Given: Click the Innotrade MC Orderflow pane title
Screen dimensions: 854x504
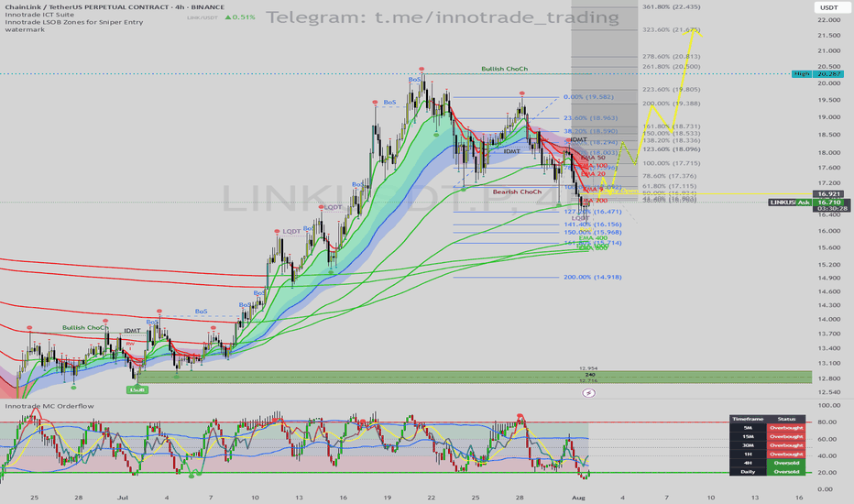Looking at the screenshot, I should pos(49,406).
